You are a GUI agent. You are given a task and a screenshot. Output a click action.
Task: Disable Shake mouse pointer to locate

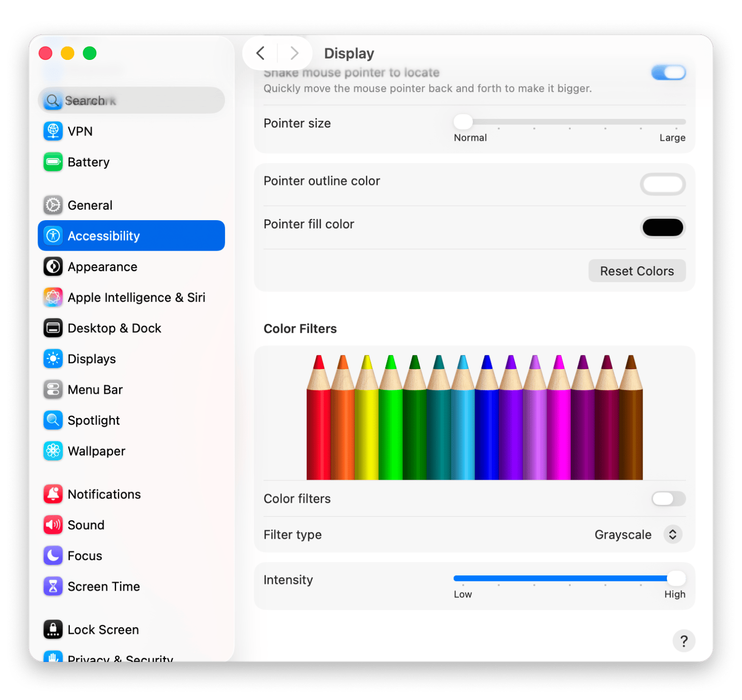[668, 72]
